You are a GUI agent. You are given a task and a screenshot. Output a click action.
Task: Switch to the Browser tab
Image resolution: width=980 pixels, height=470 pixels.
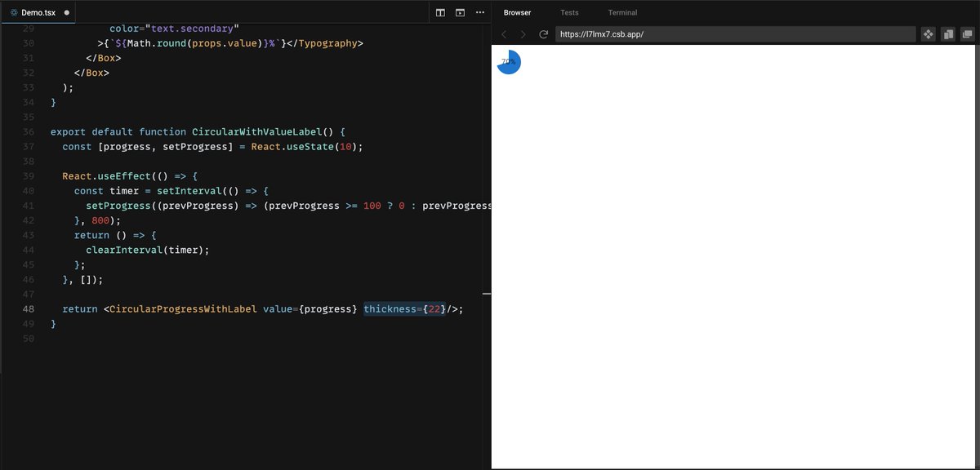[x=517, y=12]
